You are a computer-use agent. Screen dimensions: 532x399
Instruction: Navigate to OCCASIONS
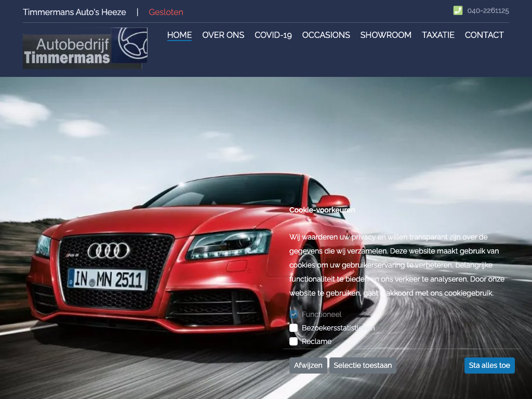[x=326, y=35]
